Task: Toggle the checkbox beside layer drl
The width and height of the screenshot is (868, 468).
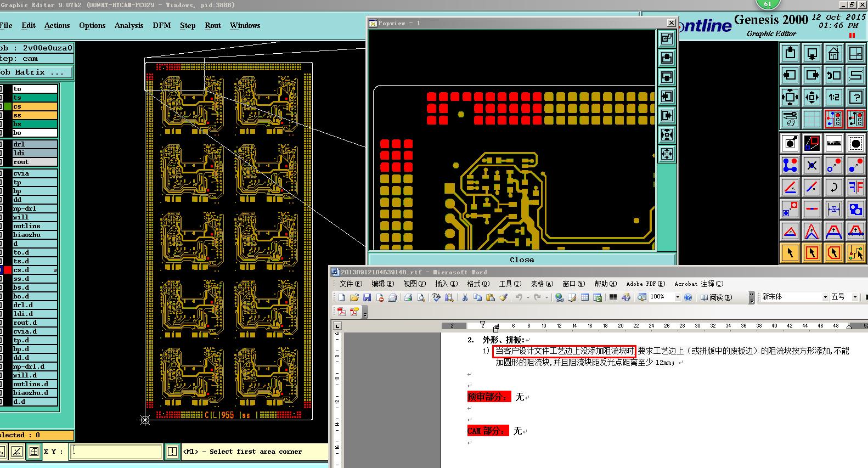Action: point(1,144)
